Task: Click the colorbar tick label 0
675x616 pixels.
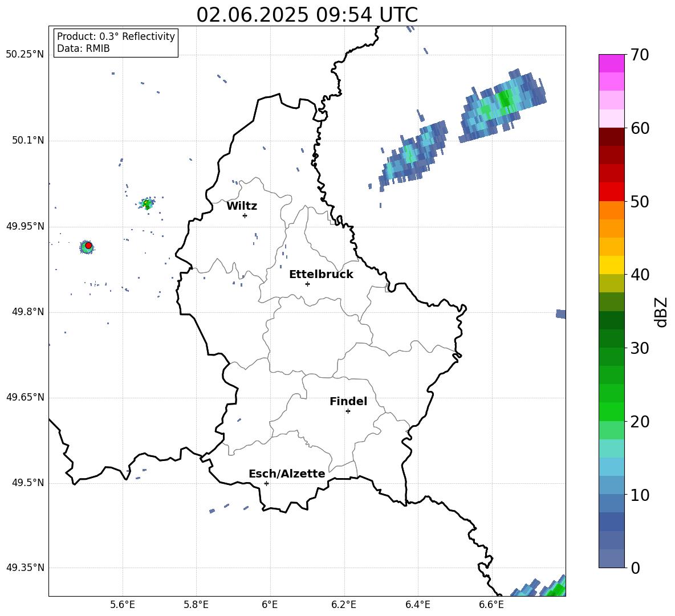Action: click(x=635, y=568)
